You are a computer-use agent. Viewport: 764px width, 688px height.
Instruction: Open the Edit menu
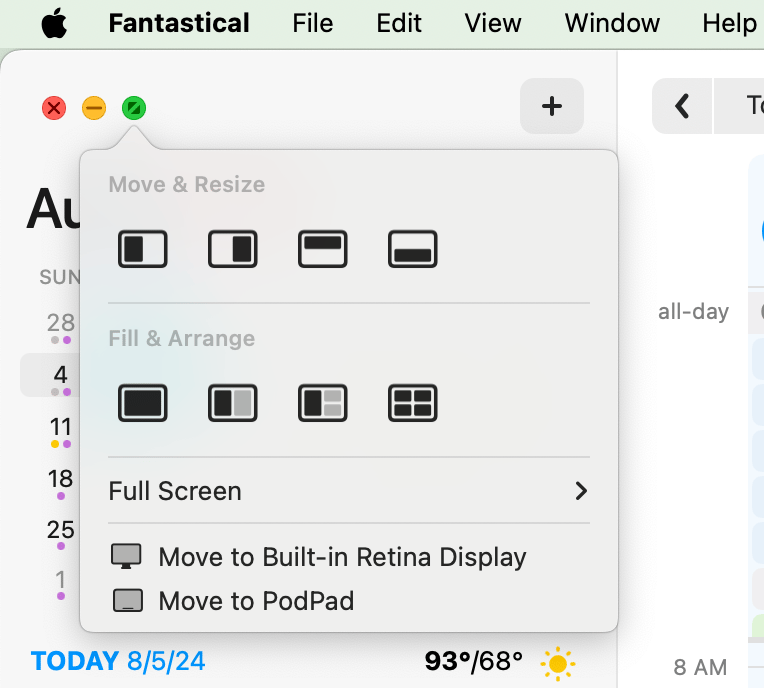click(399, 23)
